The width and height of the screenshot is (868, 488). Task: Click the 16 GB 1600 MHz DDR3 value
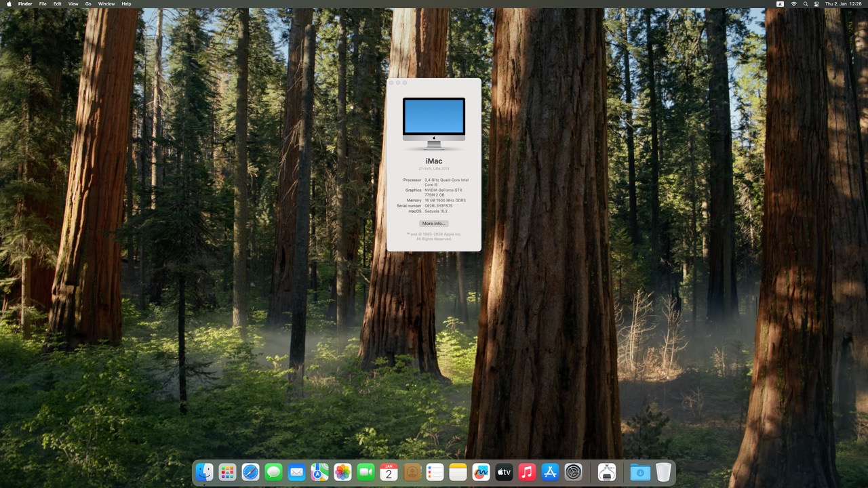[x=446, y=201]
